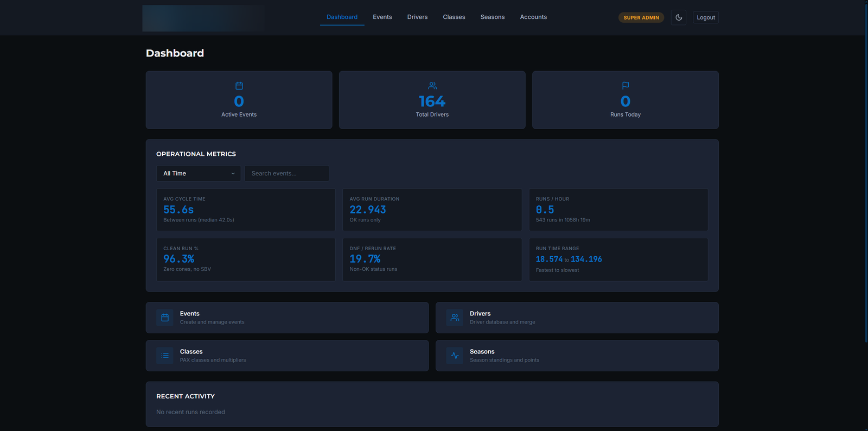Open the Accounts nav tab

click(x=533, y=17)
